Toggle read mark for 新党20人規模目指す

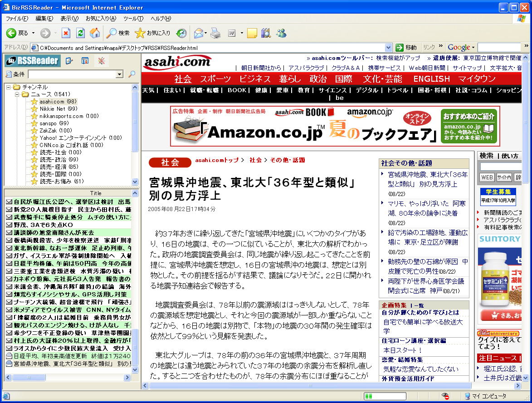[10, 210]
